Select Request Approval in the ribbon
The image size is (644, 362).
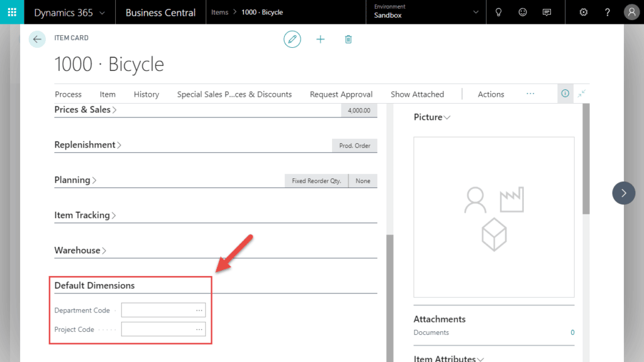[341, 94]
